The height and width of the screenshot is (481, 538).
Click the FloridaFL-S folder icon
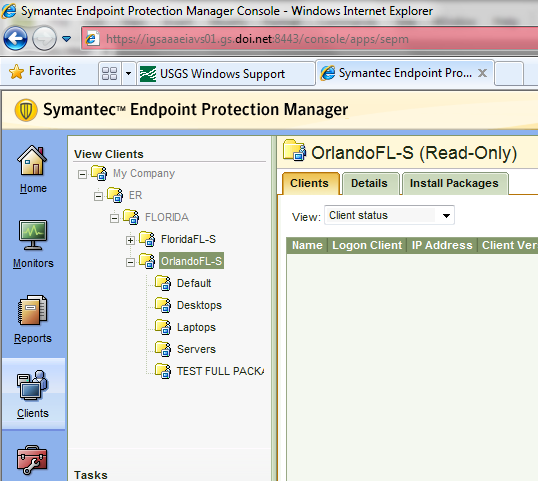147,239
